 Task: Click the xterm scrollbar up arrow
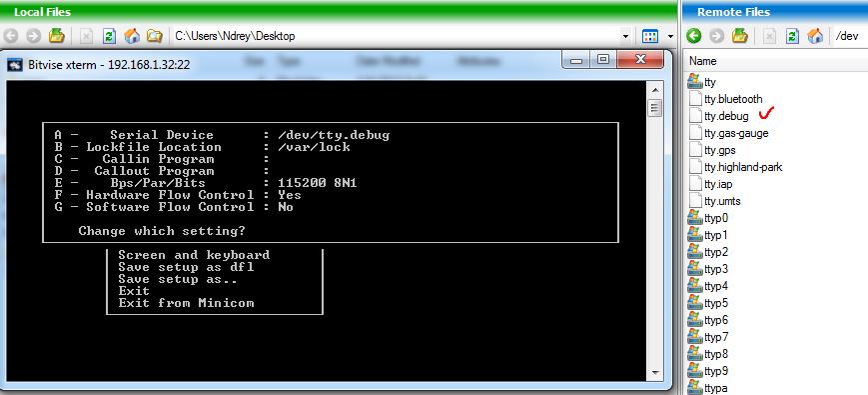pyautogui.click(x=655, y=91)
